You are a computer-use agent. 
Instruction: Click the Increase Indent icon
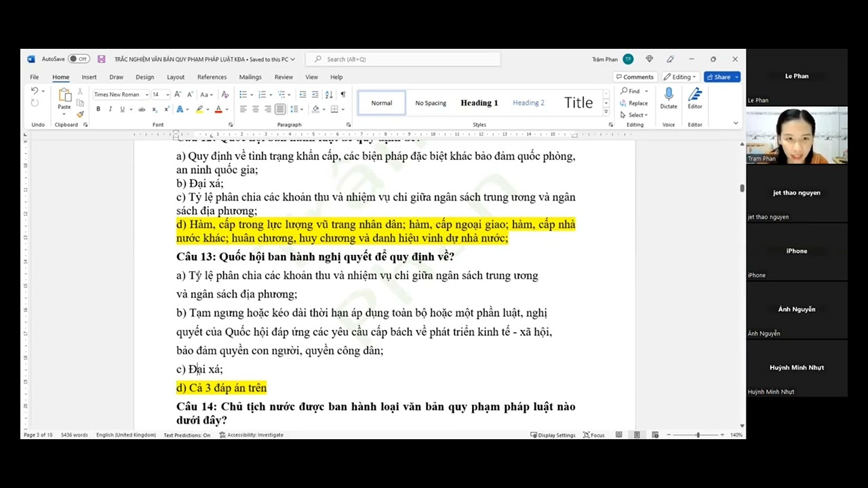click(315, 94)
